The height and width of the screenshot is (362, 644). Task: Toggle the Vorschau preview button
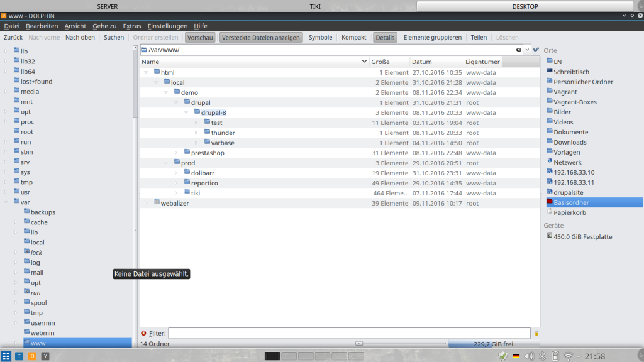pos(200,37)
